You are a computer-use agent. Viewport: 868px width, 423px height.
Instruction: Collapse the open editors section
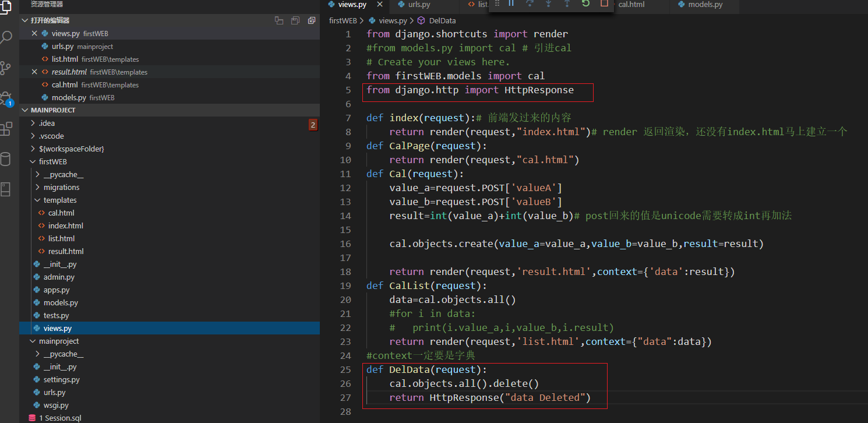[24, 20]
